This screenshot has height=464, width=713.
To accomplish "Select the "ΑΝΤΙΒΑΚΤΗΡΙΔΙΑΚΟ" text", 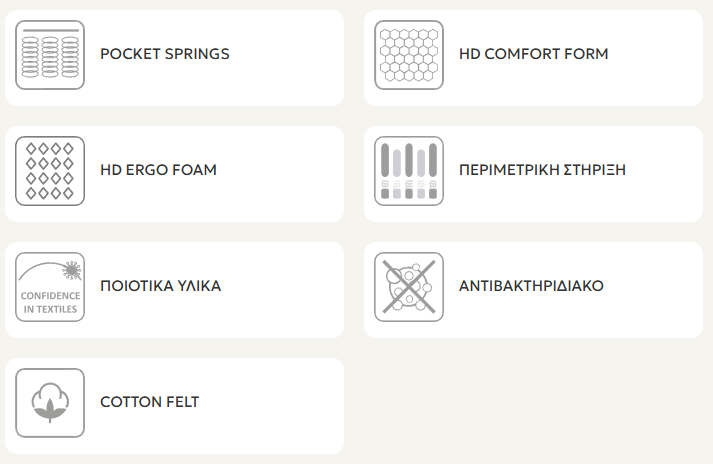I will pos(531,286).
